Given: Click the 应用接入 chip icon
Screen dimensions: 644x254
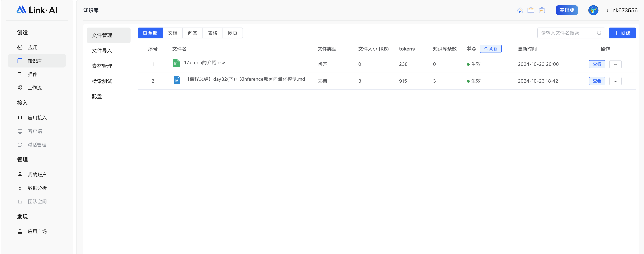Looking at the screenshot, I should click(20, 118).
